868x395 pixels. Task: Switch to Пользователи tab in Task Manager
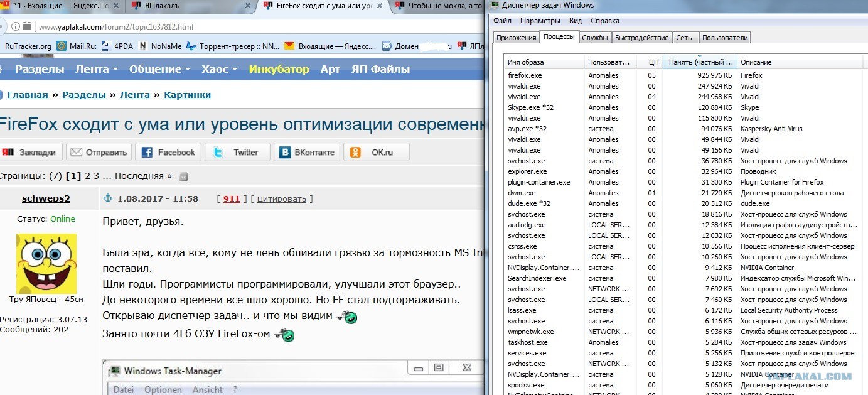[725, 38]
